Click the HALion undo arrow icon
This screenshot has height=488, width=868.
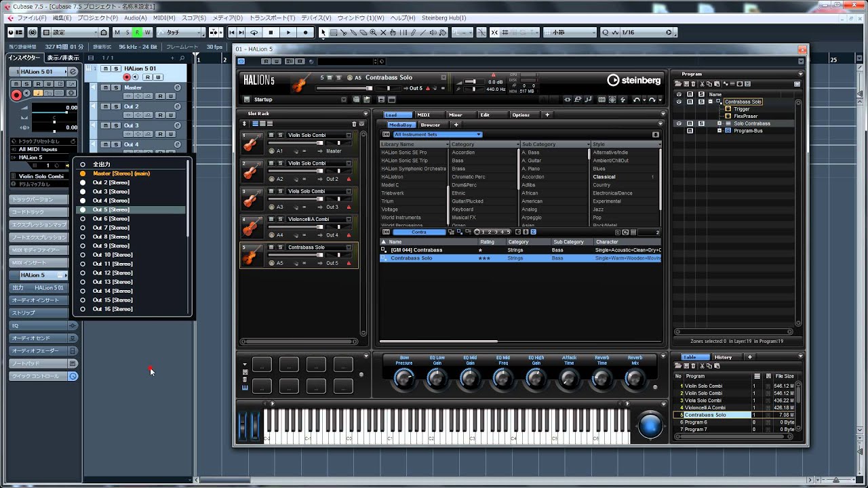coord(637,100)
